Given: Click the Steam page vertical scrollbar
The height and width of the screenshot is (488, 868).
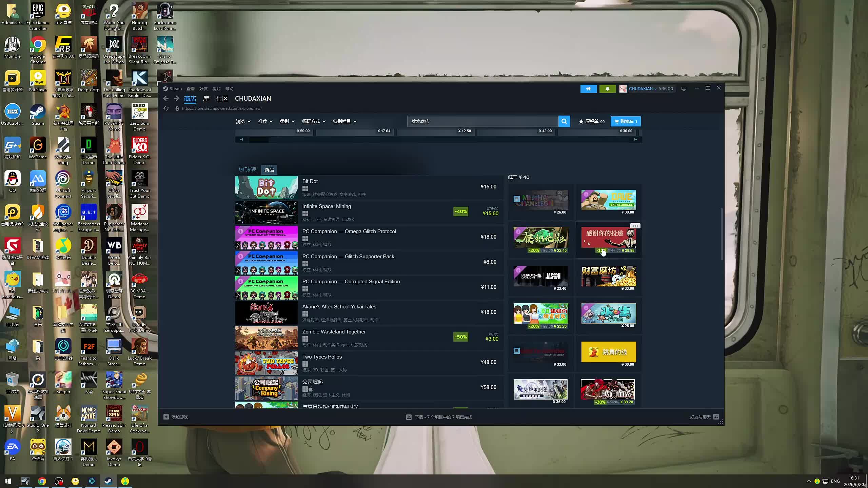Looking at the screenshot, I should (722, 234).
